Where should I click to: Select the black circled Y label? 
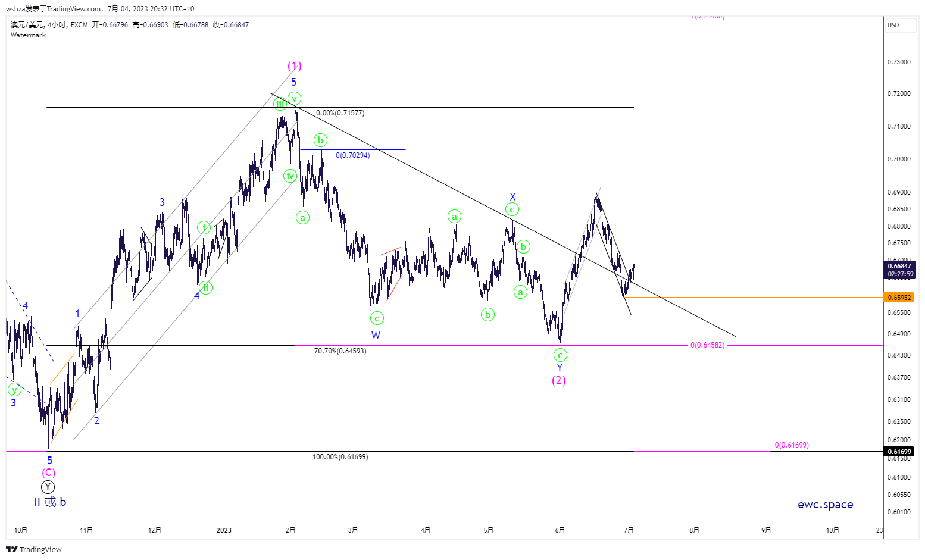coord(48,487)
